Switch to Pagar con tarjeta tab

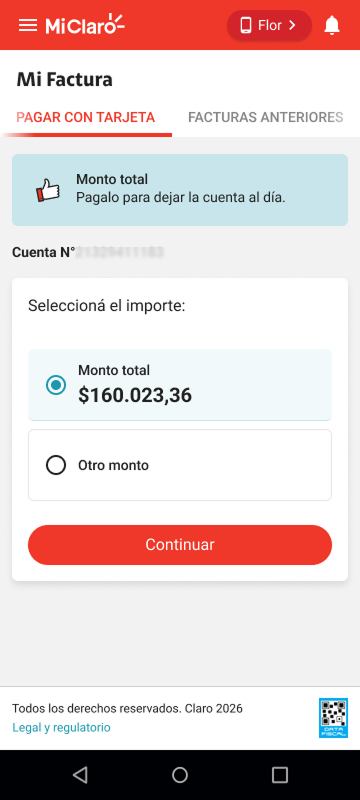point(86,117)
